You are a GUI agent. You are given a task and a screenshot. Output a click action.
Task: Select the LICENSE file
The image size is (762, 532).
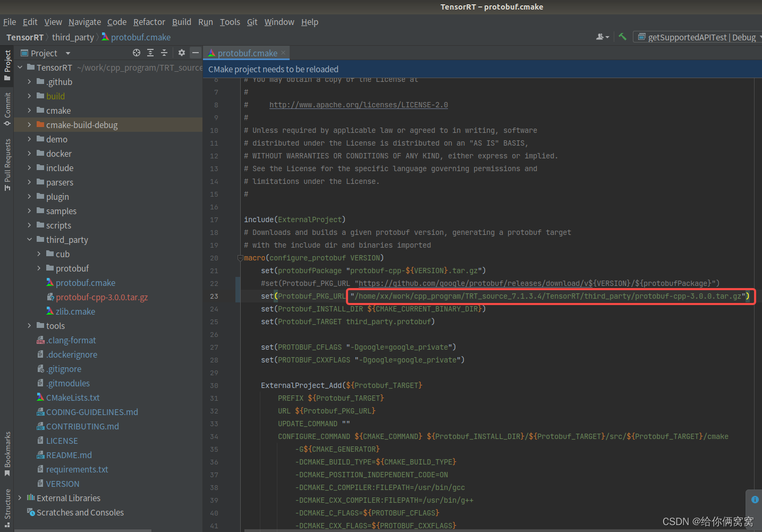click(x=62, y=441)
